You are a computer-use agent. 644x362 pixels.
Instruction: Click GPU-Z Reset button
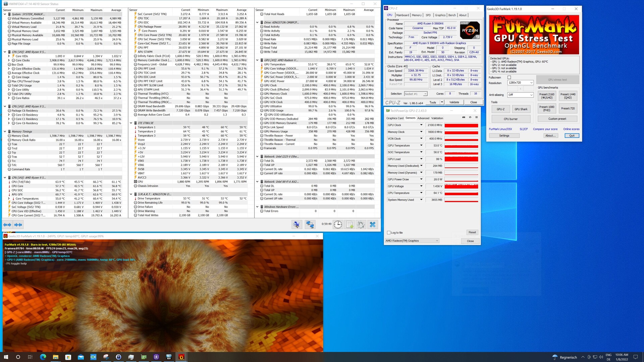tap(472, 232)
